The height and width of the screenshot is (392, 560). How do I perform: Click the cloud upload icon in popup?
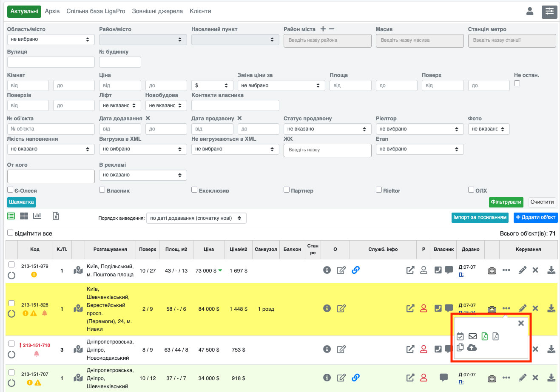472,348
